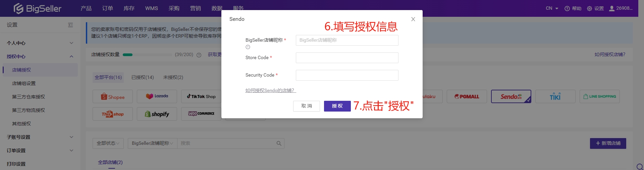644x170 pixels.
Task: Switch to the 全部平台(16) tab
Action: 108,77
